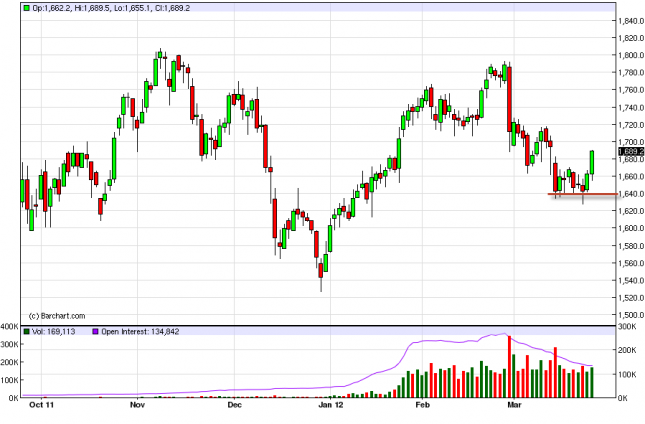Click the Nov label on the date axis
The height and width of the screenshot is (424, 645).
click(137, 407)
